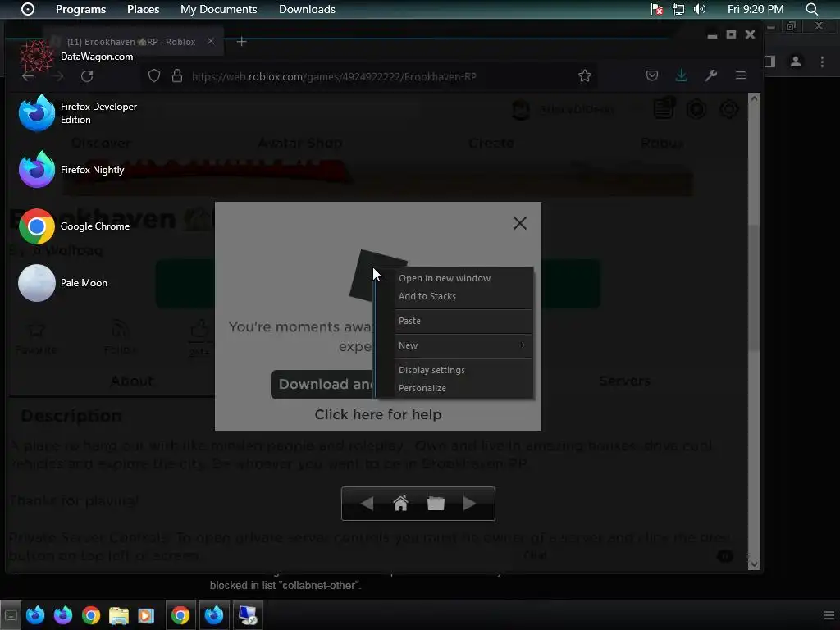Screen dimensions: 840x630
Task: Switch to the Servers tab on Roblox page
Action: tap(624, 381)
